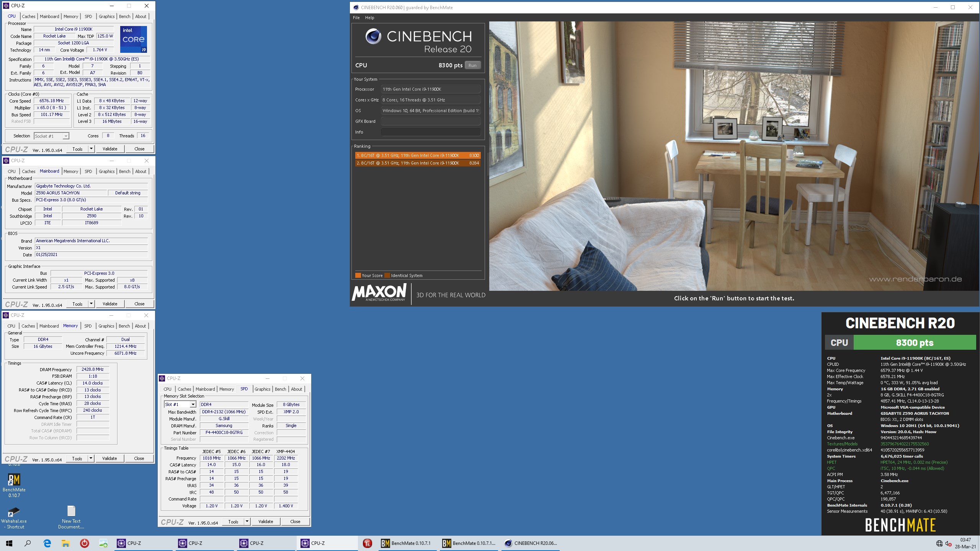The image size is (980, 551).
Task: Click Identical System brown legend swatch
Action: pos(387,275)
